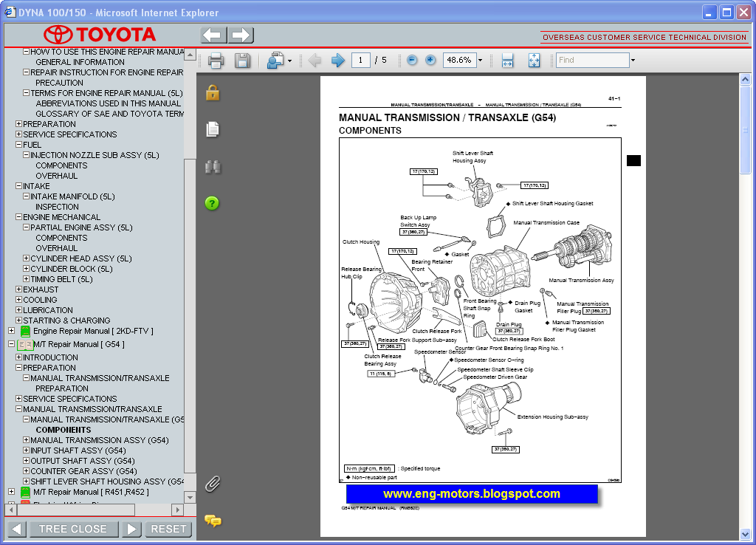756x545 pixels.
Task: Open INTRODUCTION under M/T Repair Manual
Action: tap(50, 357)
